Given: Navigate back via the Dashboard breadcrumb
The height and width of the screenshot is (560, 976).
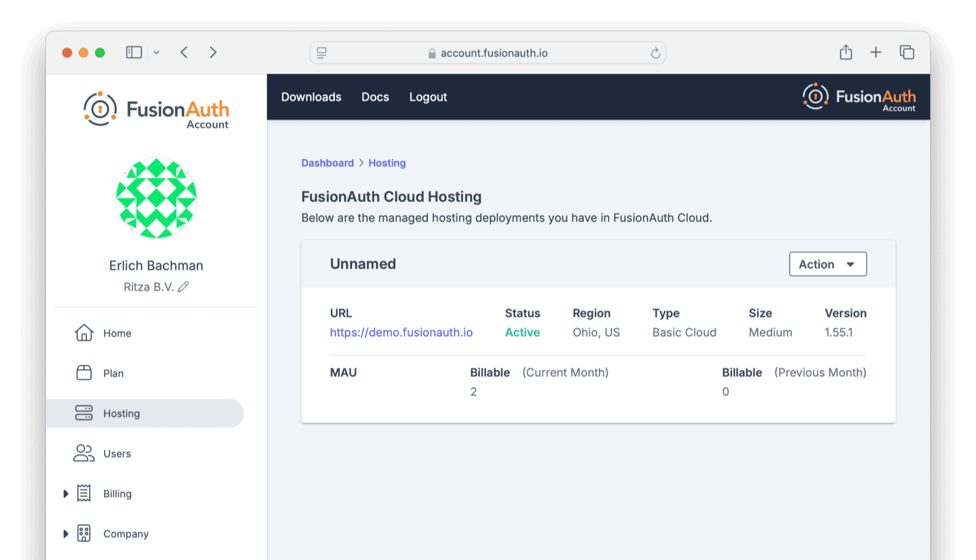Looking at the screenshot, I should [328, 163].
